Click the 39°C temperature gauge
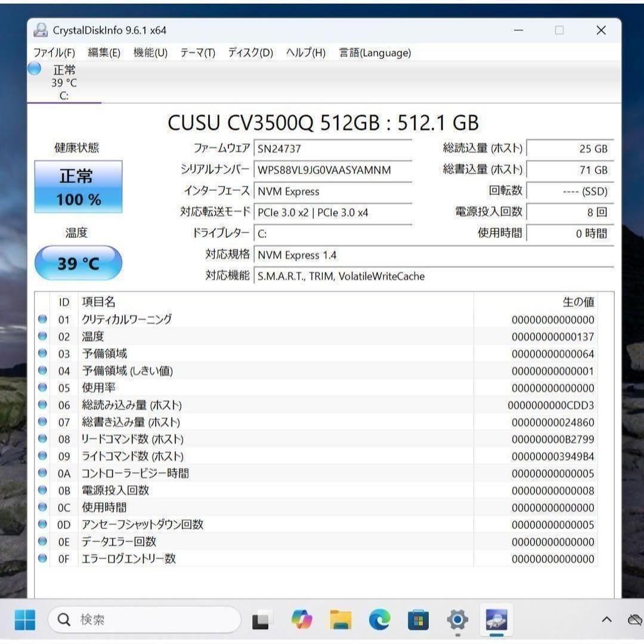 (78, 262)
